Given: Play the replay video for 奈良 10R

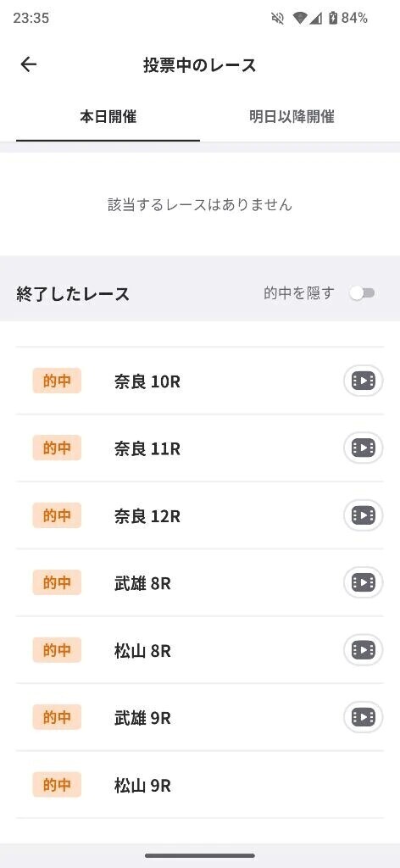Looking at the screenshot, I should coord(363,381).
